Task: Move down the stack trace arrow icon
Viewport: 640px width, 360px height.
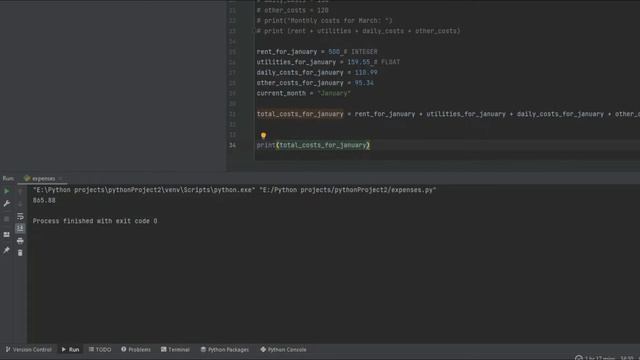Action: (20, 203)
